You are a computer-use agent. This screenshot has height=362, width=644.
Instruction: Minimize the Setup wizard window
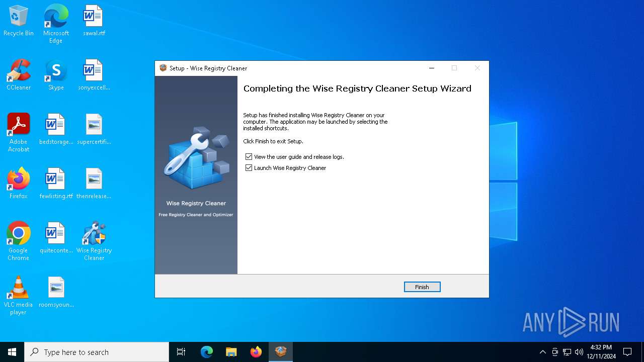[x=432, y=68]
